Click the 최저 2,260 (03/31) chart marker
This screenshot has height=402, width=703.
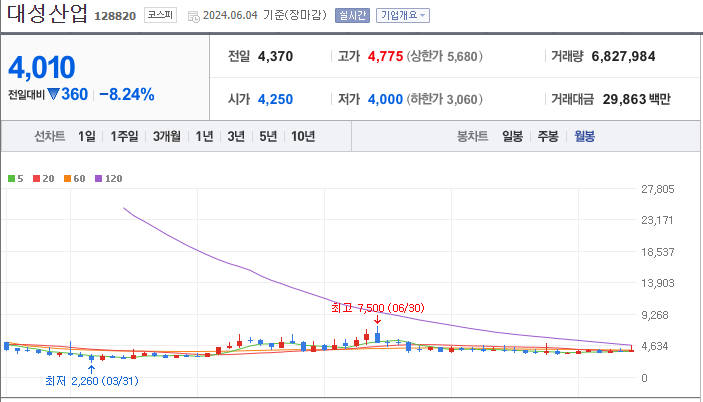click(x=92, y=381)
